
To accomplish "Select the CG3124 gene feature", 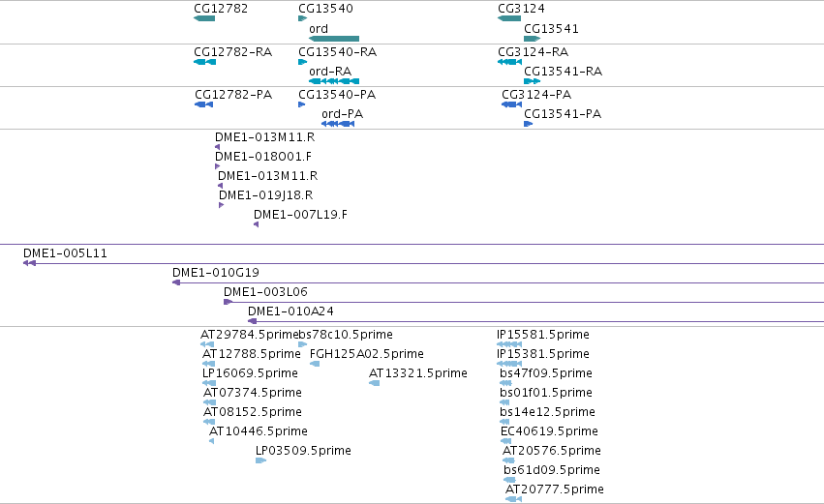I will coord(509,18).
